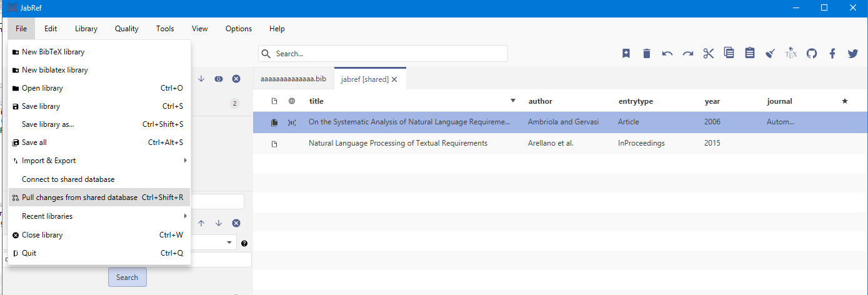Click the Redo arrow icon
This screenshot has width=868, height=295.
(x=688, y=54)
